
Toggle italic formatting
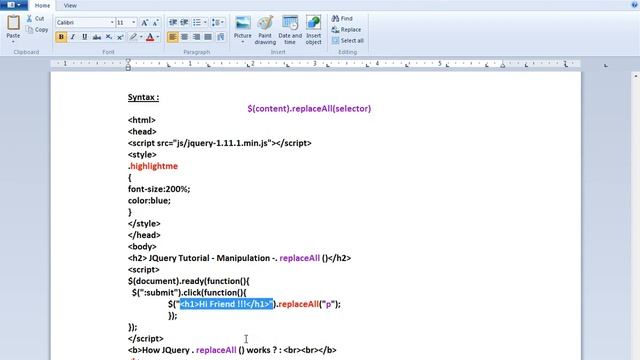pyautogui.click(x=73, y=37)
